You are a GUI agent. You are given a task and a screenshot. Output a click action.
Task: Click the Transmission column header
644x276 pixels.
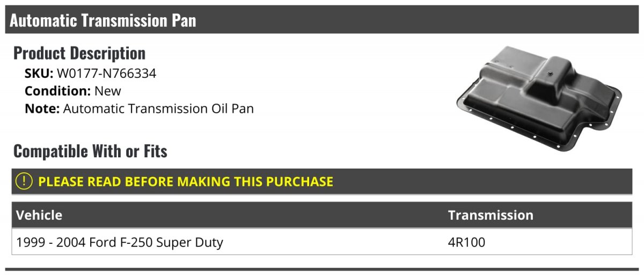coord(491,215)
